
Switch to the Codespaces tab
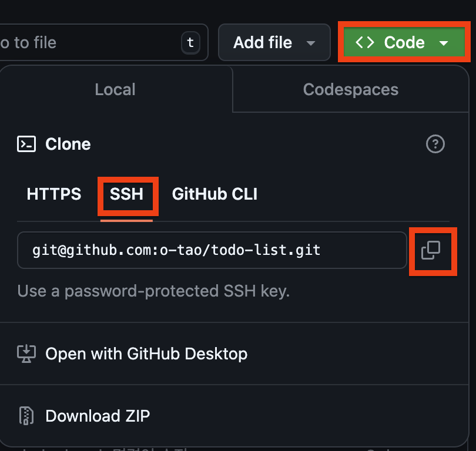tap(351, 89)
